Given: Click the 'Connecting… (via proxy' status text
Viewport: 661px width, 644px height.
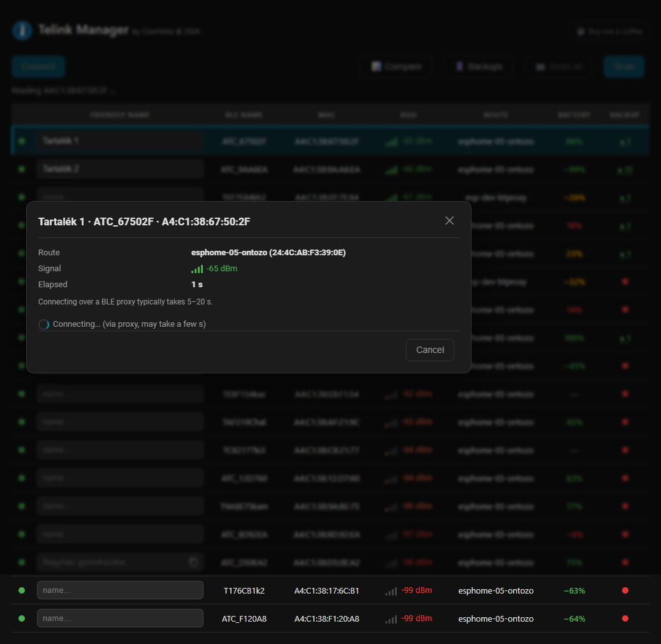Looking at the screenshot, I should click(129, 324).
